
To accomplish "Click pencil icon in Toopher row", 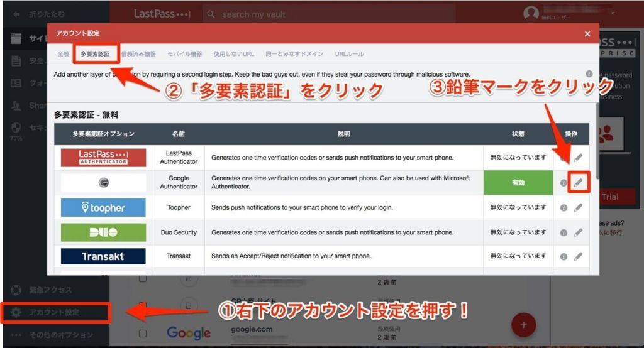I will (x=578, y=208).
